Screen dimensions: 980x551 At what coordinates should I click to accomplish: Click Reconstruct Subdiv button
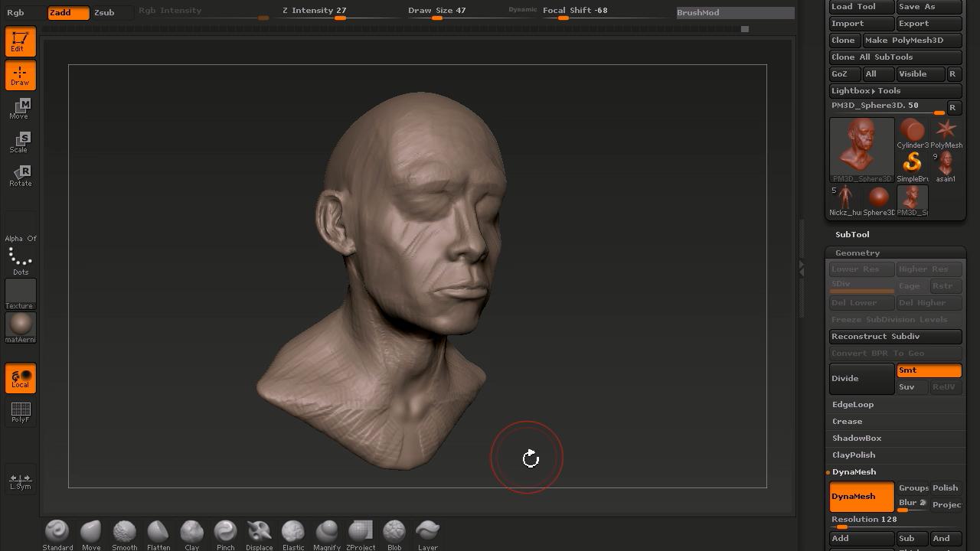(x=895, y=337)
